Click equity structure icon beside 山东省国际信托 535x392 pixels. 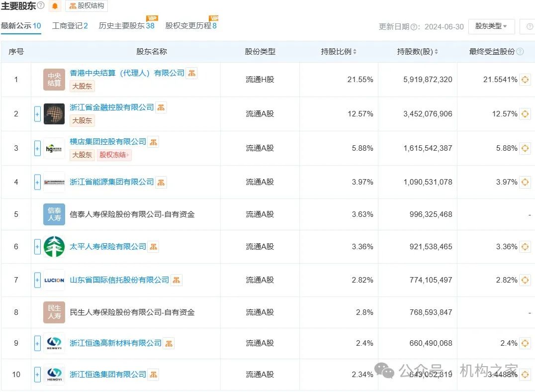[177, 280]
